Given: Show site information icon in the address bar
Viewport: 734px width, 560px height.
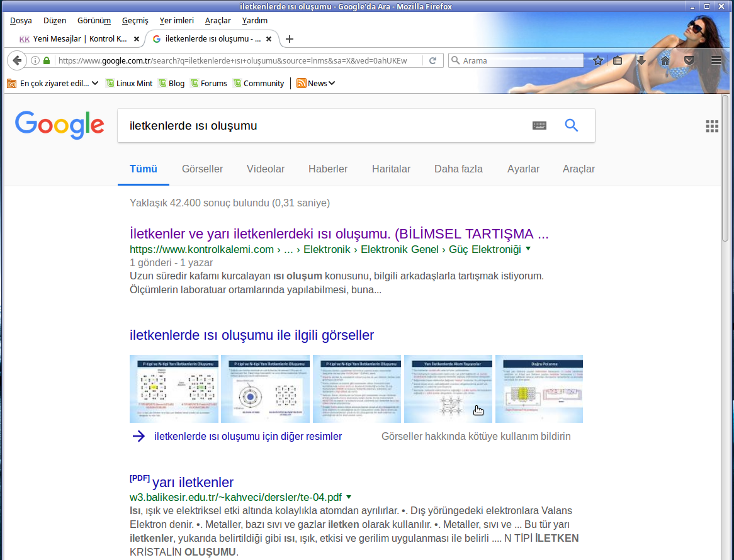Looking at the screenshot, I should pyautogui.click(x=35, y=60).
